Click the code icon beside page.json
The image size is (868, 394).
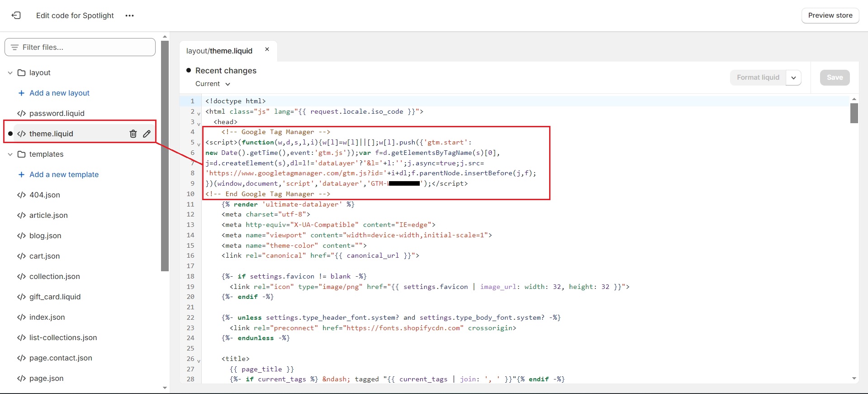21,378
